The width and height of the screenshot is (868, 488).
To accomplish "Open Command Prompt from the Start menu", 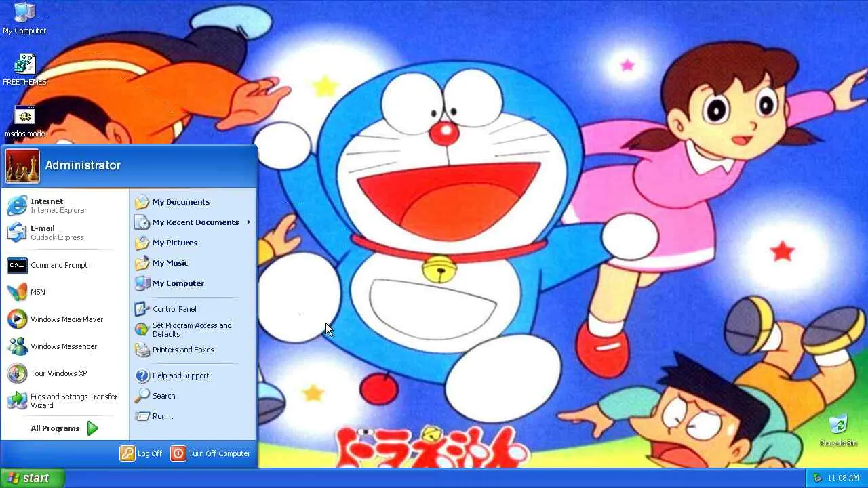I will (x=65, y=265).
